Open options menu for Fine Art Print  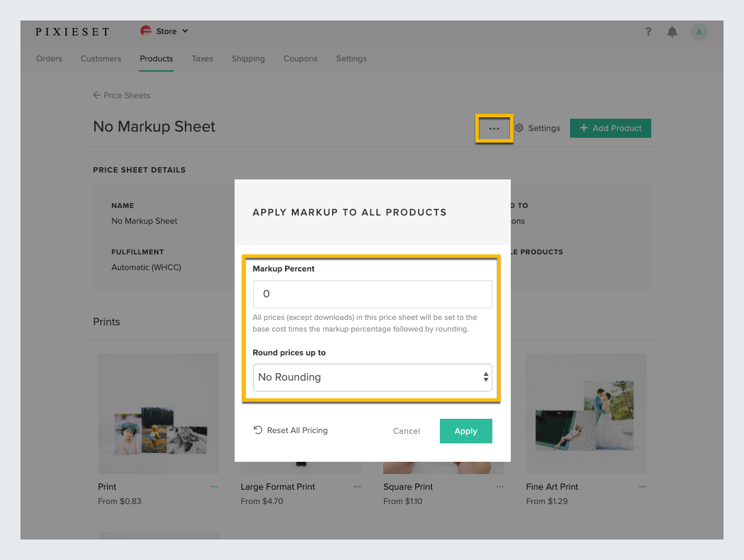coord(642,487)
